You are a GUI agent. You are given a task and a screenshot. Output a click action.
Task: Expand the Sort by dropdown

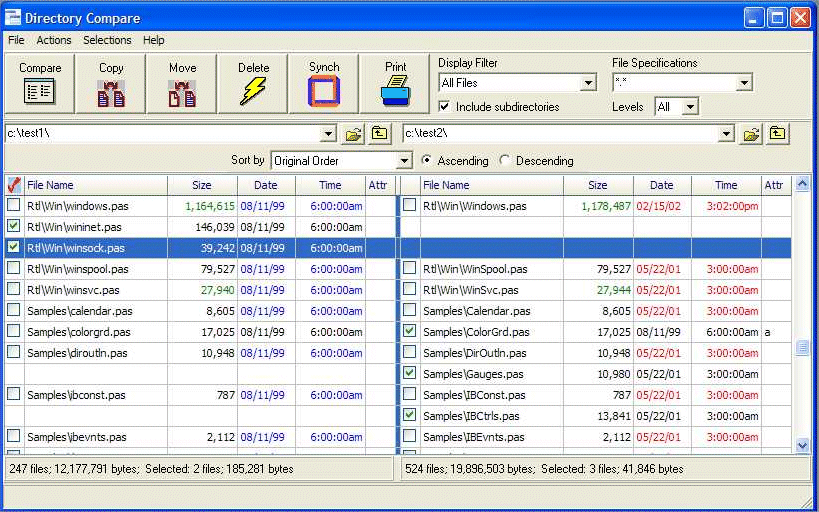click(x=403, y=161)
